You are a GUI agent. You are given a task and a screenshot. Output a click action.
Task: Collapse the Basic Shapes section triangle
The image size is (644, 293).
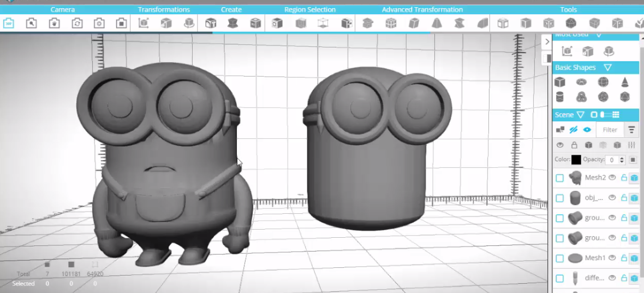(x=608, y=67)
